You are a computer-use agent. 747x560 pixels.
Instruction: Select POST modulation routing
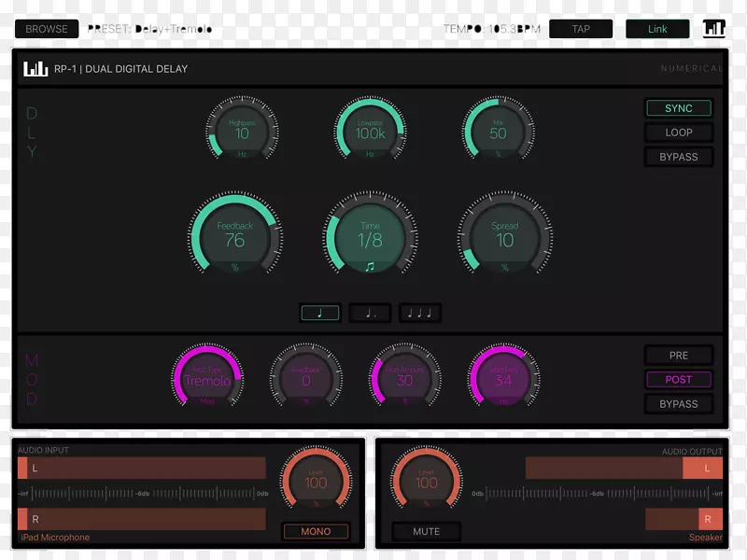point(679,380)
